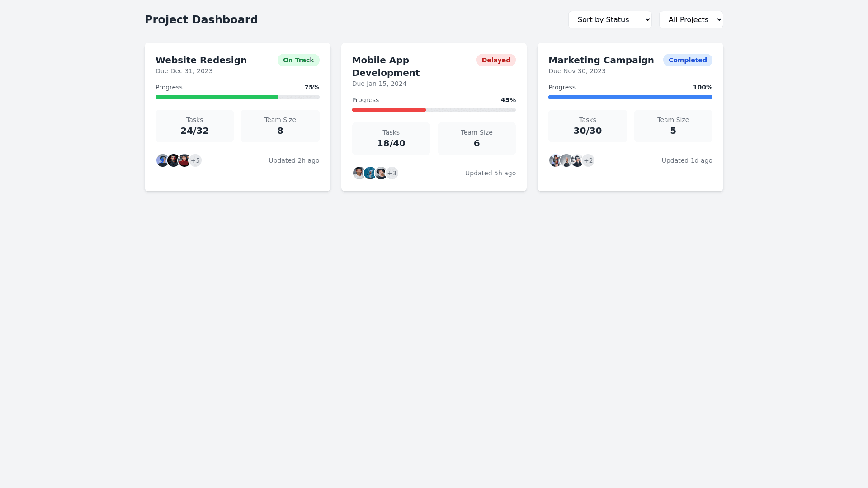868x488 pixels.
Task: Click Marketing Campaign Team Size box
Action: pyautogui.click(x=673, y=126)
